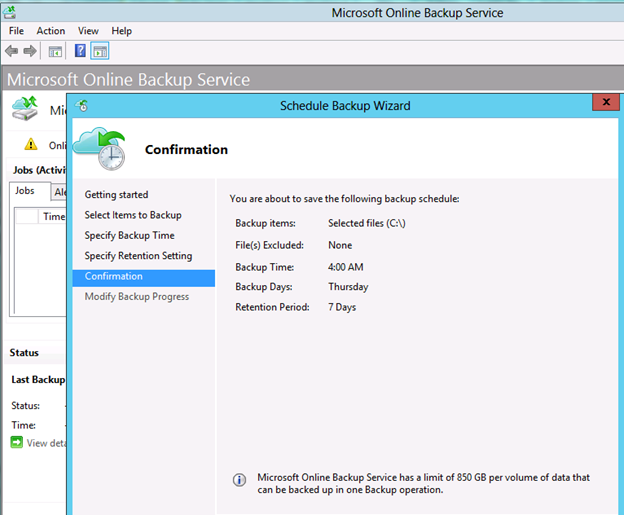Click the 'None' excluded files value

[x=340, y=245]
